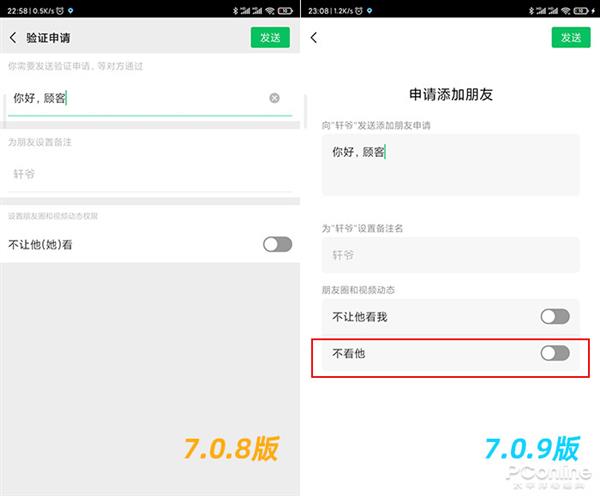Tap the location icon in right status bar
Screen dimensions: 600x496
369,11
